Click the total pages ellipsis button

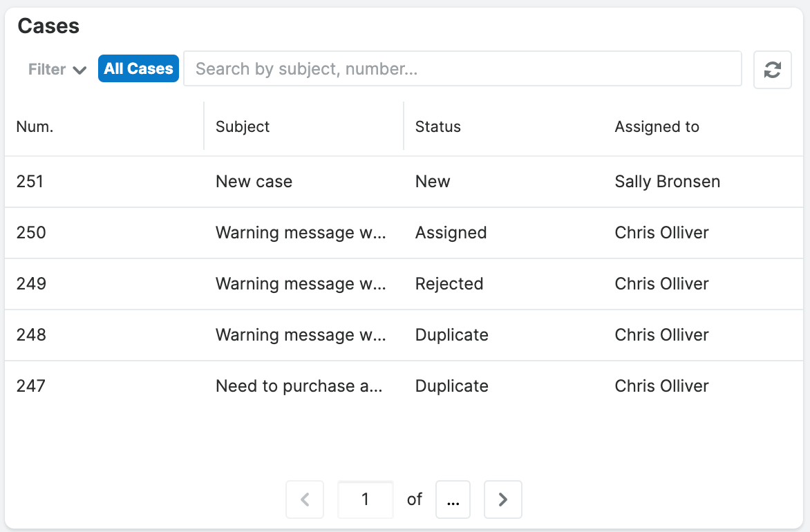(453, 500)
